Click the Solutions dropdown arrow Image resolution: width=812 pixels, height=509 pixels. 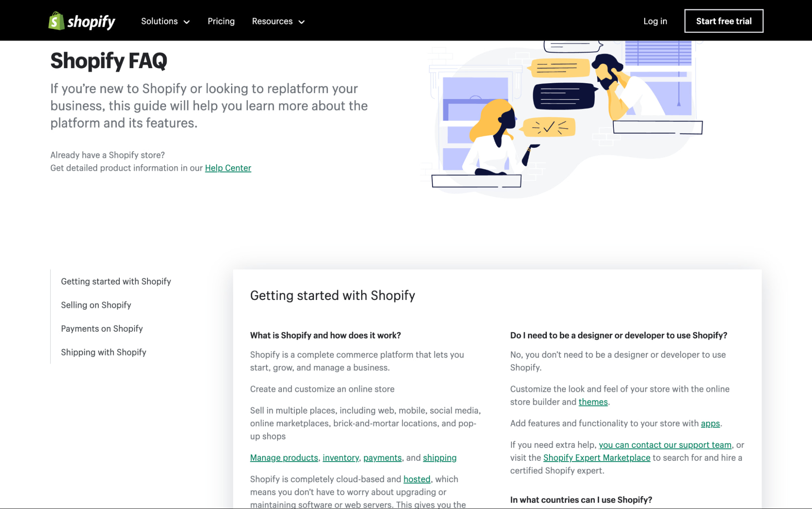tap(186, 21)
